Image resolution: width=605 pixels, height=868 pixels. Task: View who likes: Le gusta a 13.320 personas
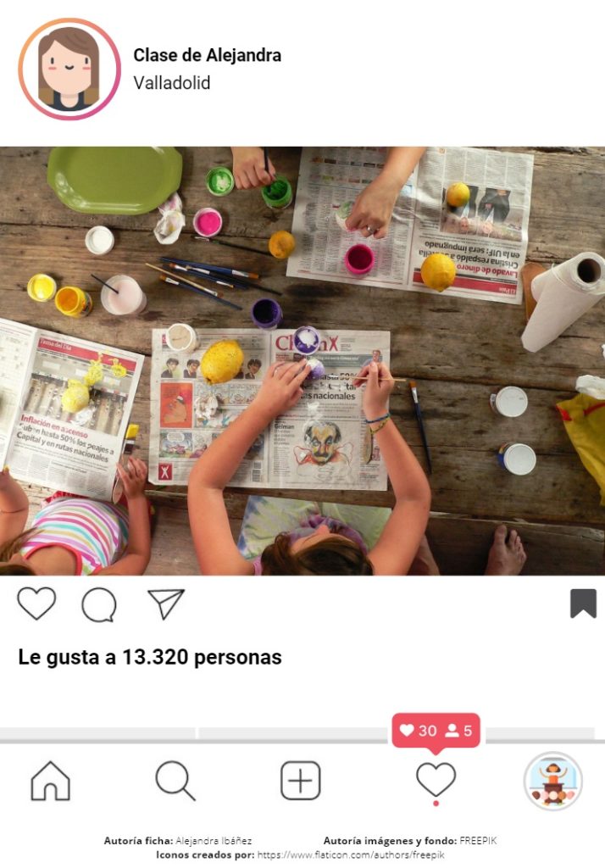[x=150, y=657]
